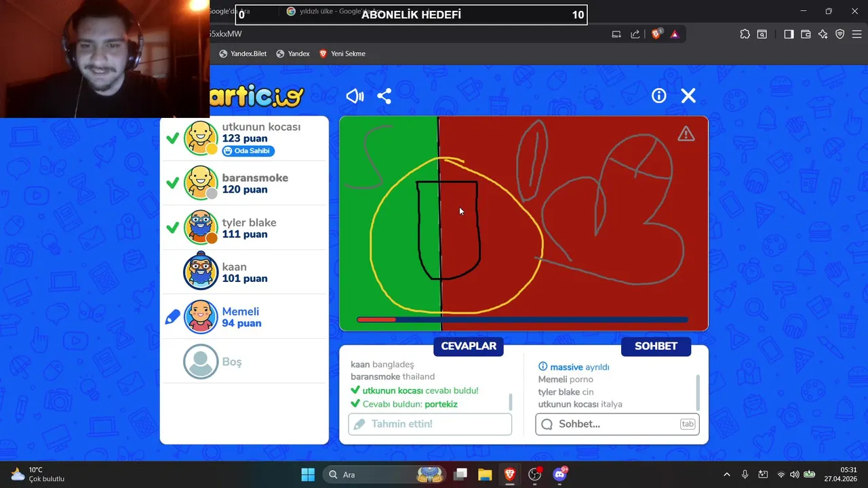Click the share page icon in address bar
Viewport: 868px width, 488px height.
635,34
